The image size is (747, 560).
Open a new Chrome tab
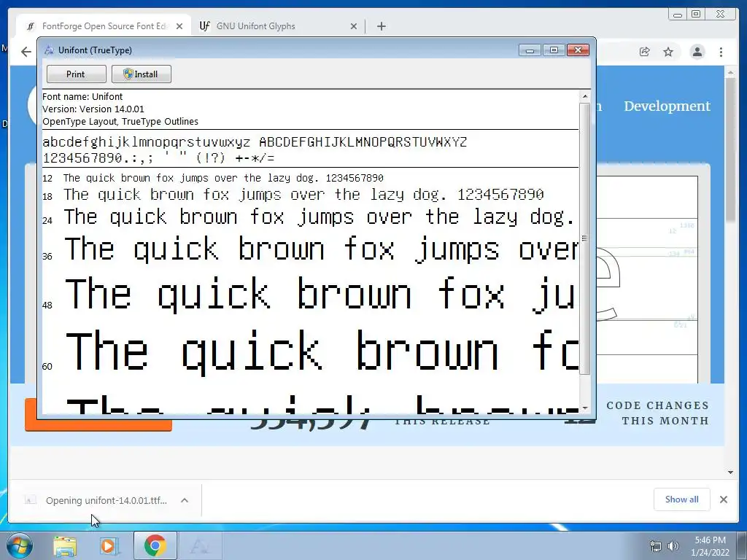[x=381, y=26]
